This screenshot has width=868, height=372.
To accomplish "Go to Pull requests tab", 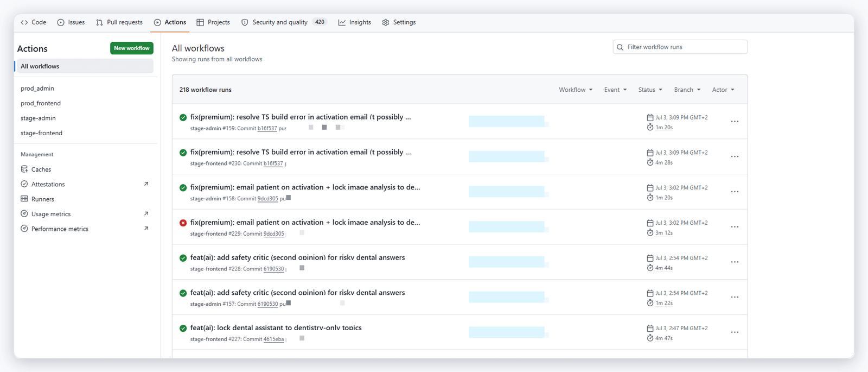I will point(119,22).
